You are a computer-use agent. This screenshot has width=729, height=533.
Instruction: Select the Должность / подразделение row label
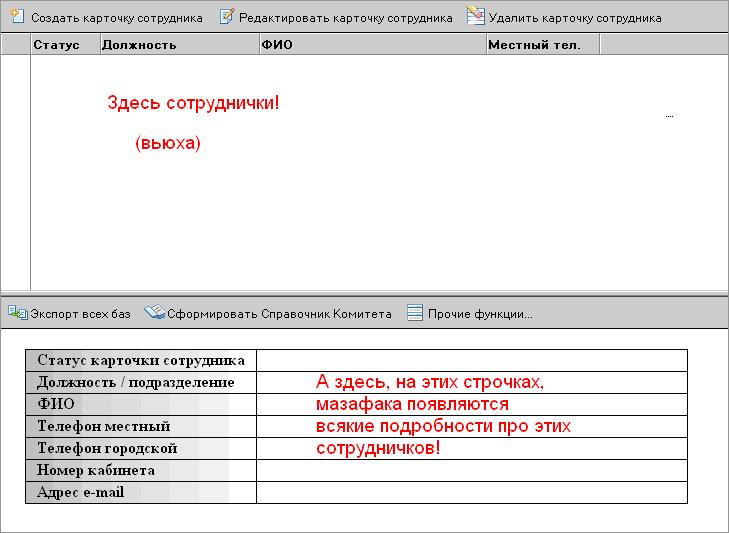tap(135, 382)
